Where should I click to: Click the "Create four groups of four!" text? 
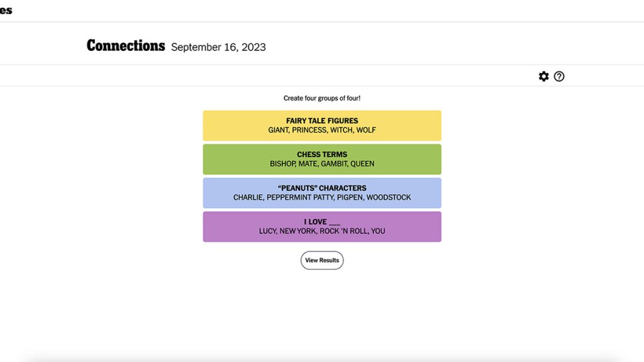(x=322, y=98)
